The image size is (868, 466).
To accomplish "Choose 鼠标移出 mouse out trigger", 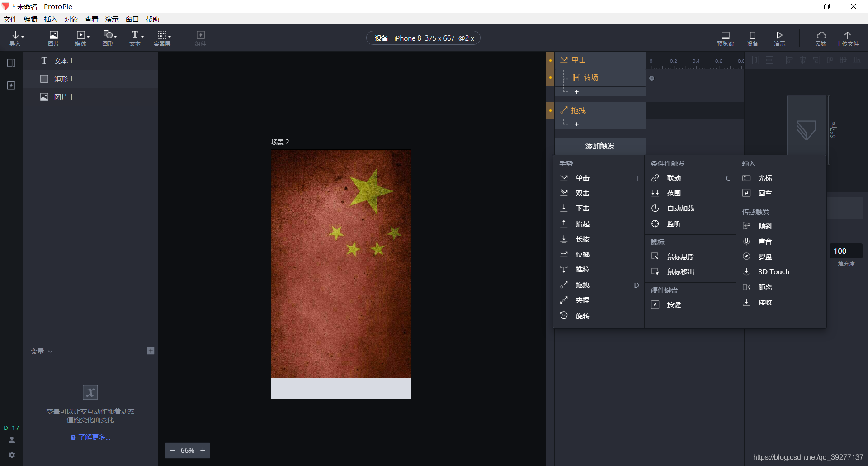I will click(x=690, y=271).
